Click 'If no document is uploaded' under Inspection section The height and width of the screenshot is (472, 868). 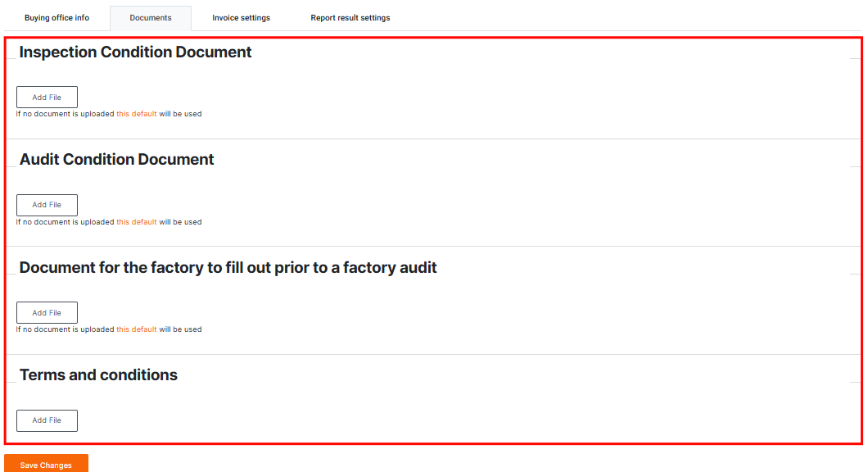[x=65, y=114]
